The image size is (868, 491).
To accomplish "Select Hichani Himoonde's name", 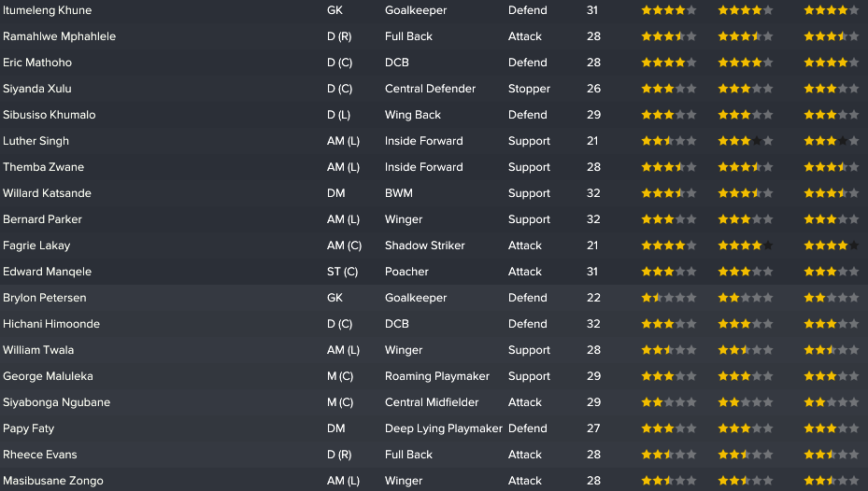I will point(51,324).
